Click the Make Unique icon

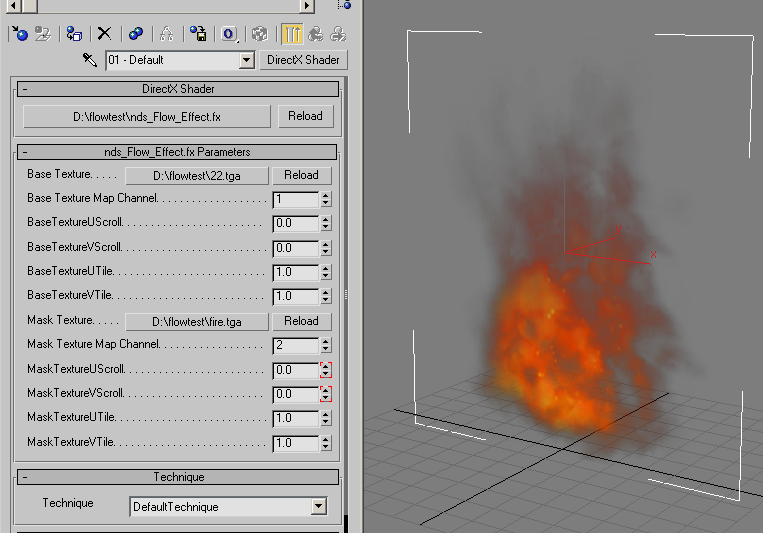[166, 34]
